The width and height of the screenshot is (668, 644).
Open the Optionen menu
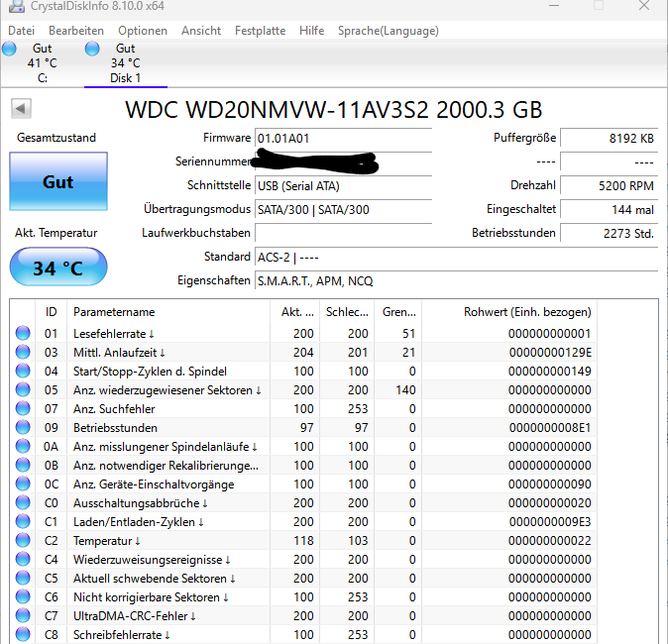(x=143, y=31)
